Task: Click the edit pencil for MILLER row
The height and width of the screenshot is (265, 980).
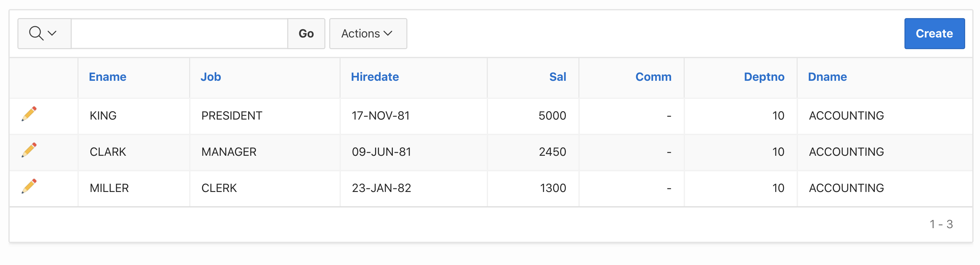Action: [x=29, y=186]
